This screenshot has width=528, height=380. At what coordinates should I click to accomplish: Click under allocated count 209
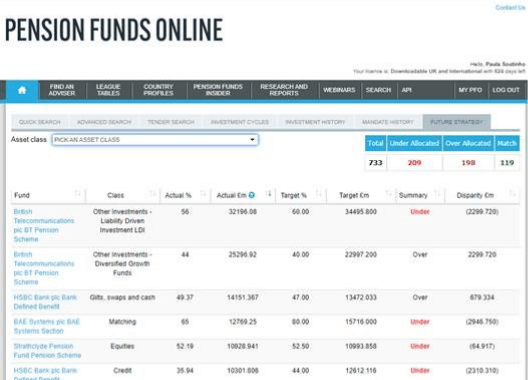click(x=415, y=163)
